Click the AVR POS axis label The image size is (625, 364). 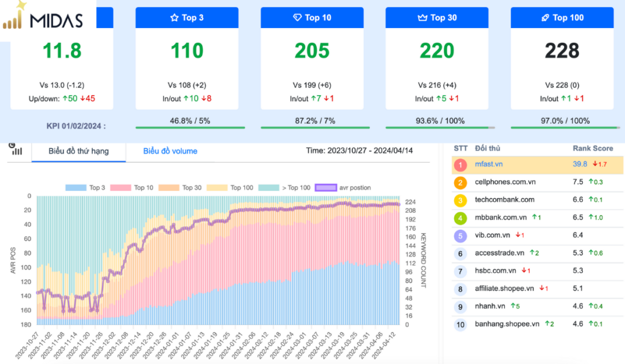(13, 260)
